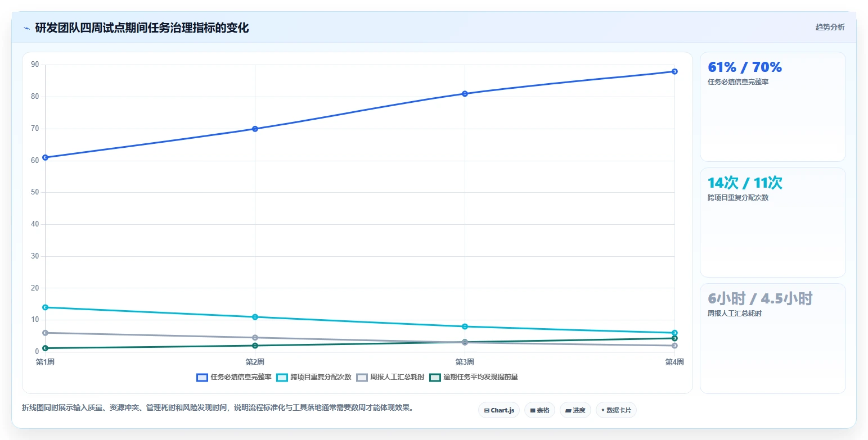Screen dimensions: 868x440
Task: Select the 数据卡片 tag
Action: pos(616,410)
